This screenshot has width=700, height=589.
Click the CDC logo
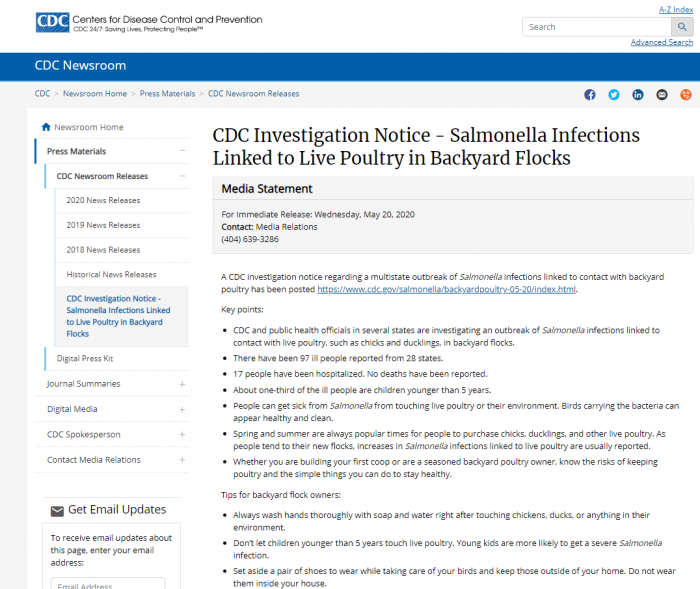click(x=50, y=21)
